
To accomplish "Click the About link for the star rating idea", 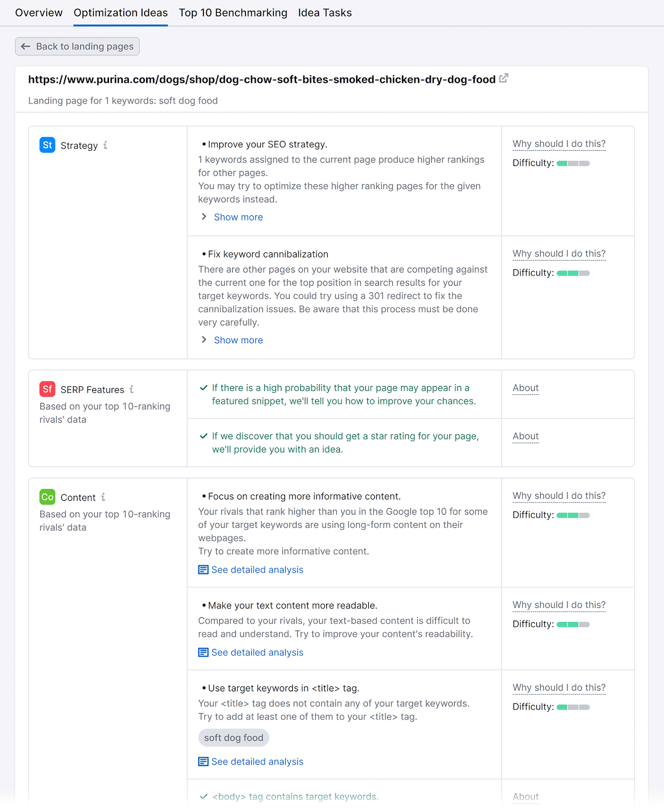I will coord(525,436).
